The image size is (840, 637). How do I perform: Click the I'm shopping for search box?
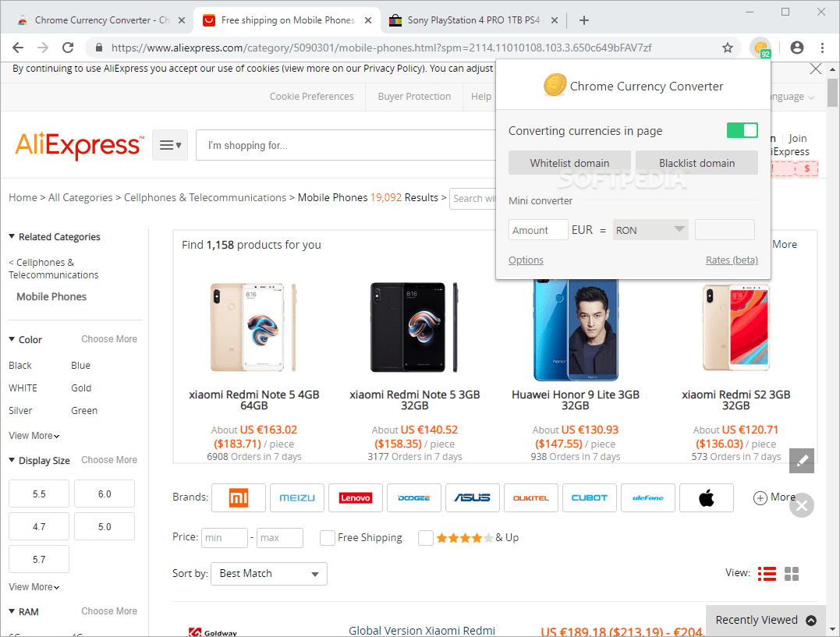346,145
